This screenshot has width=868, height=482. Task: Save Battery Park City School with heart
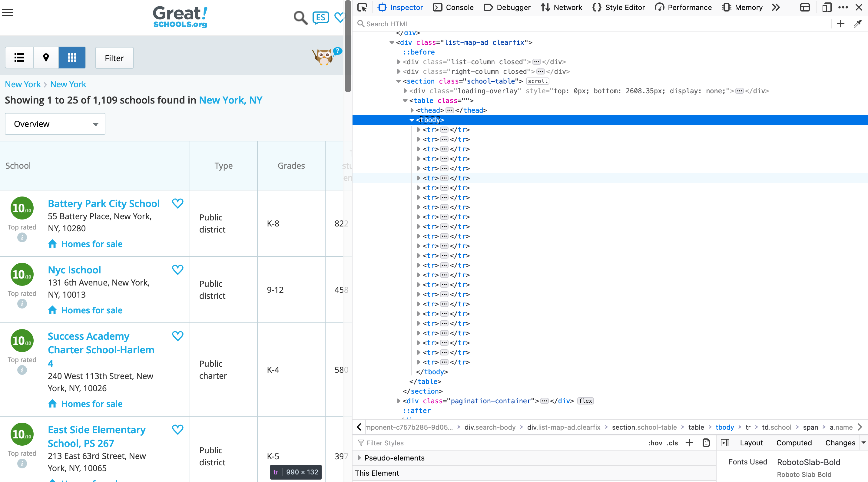pos(177,203)
